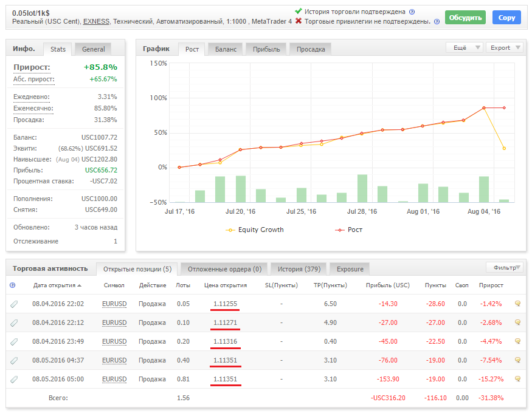Toggle the Рост legend series in the chart
The width and height of the screenshot is (532, 416).
[349, 230]
